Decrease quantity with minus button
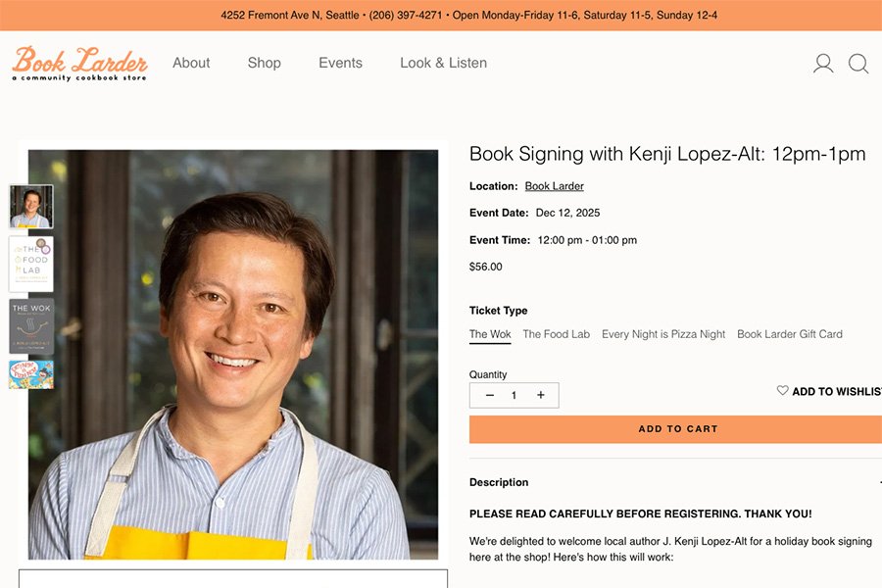The width and height of the screenshot is (882, 588). point(490,396)
